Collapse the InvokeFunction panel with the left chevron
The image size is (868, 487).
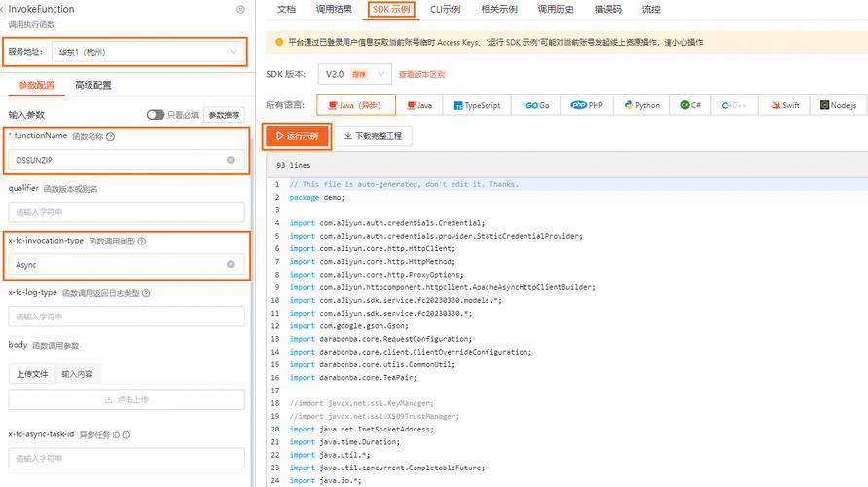[x=2, y=10]
